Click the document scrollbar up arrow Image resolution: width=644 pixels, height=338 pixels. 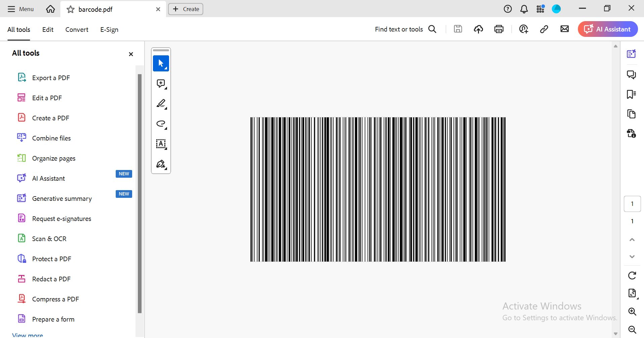615,46
